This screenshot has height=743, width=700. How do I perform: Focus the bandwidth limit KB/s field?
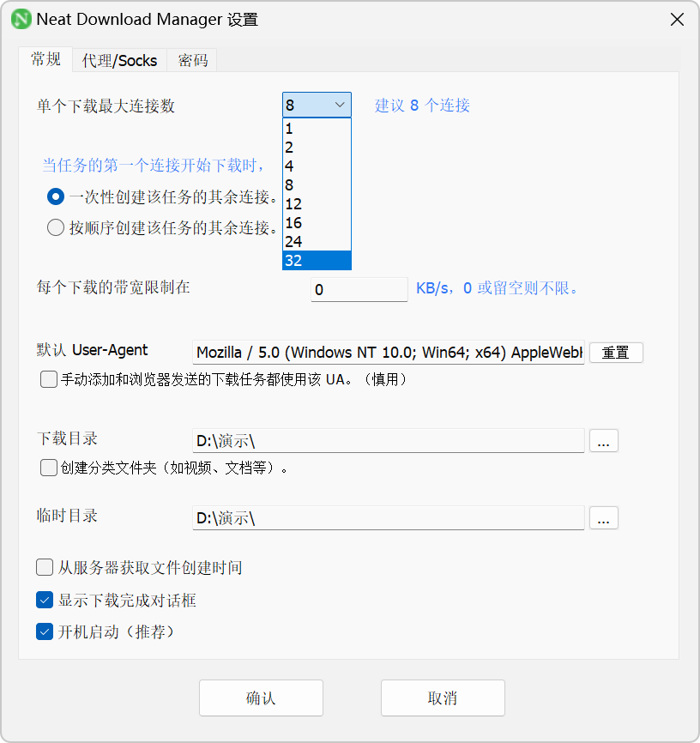(x=359, y=289)
